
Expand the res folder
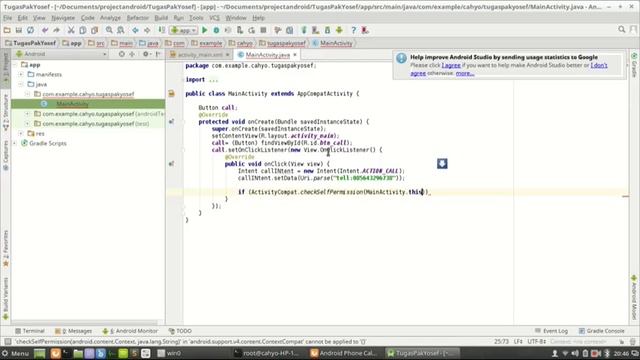(21, 133)
